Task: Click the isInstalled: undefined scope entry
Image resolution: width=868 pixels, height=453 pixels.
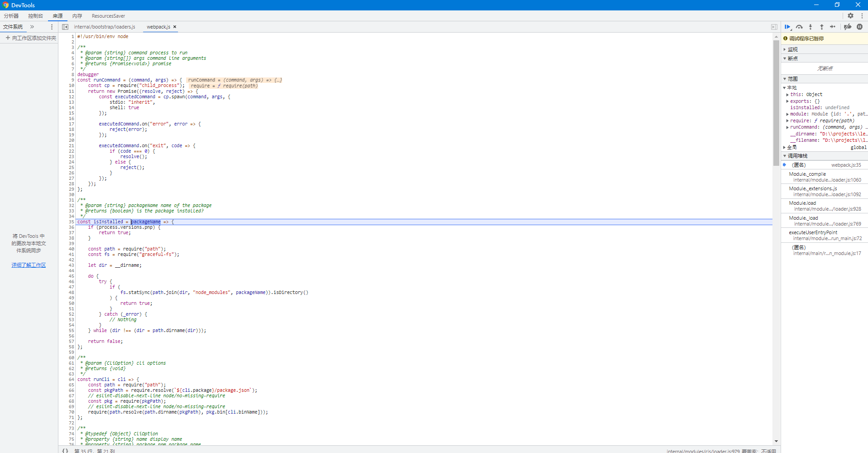Action: click(820, 108)
